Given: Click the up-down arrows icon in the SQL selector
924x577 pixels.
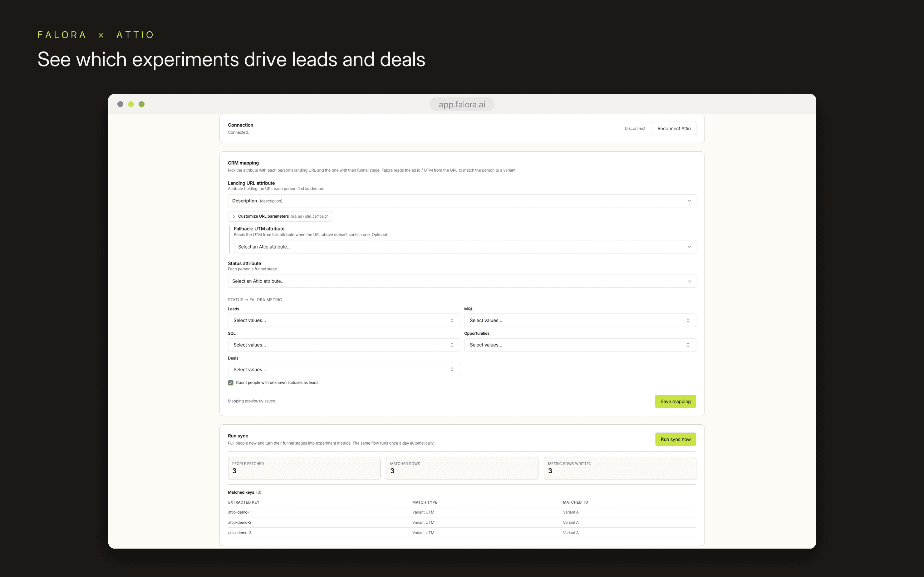Looking at the screenshot, I should [452, 345].
